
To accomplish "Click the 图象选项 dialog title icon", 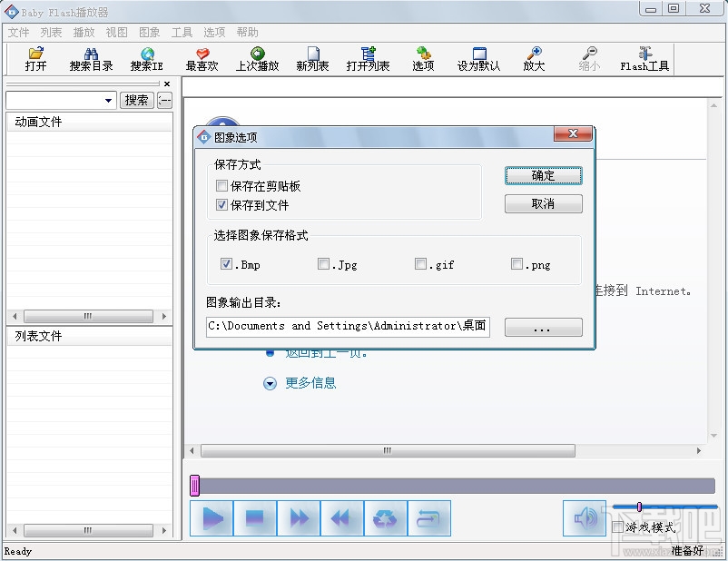I will tap(204, 137).
